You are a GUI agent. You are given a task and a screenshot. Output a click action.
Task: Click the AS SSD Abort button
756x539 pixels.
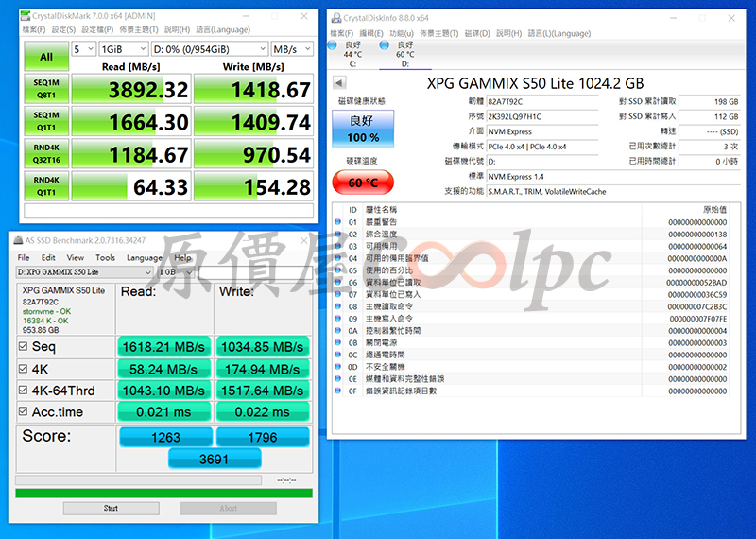point(229,508)
